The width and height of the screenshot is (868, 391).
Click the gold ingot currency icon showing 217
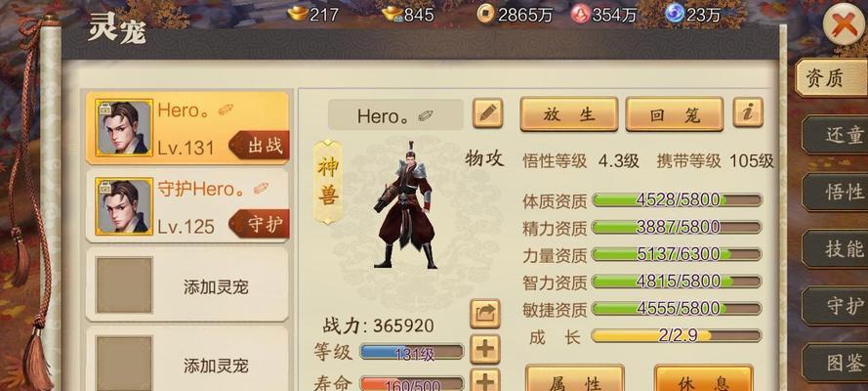pyautogui.click(x=298, y=14)
